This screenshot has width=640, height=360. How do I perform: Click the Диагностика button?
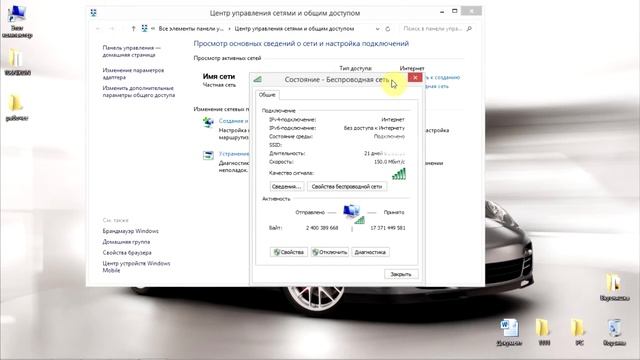370,252
